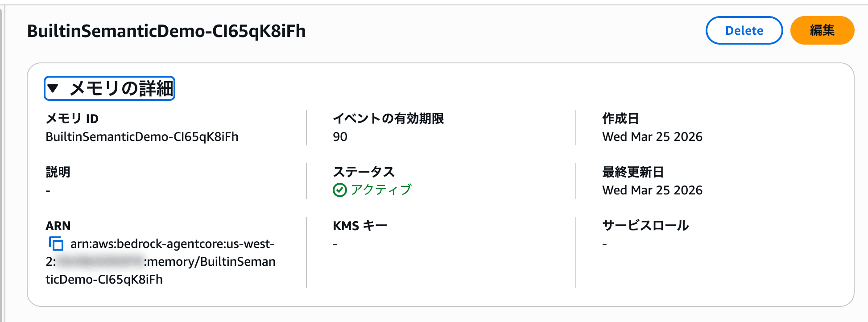Click the イベントの有効期限 label
Viewport: 868px width, 322px height.
coord(388,119)
